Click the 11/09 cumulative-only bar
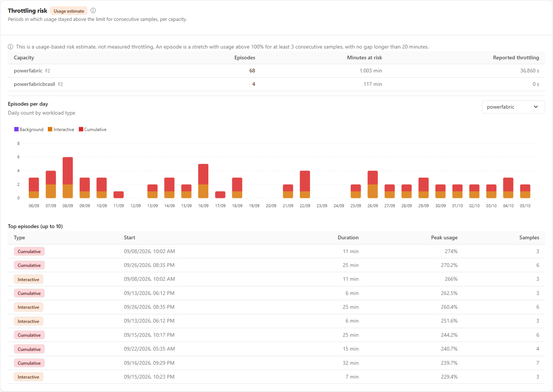The width and height of the screenshot is (553, 392). point(118,195)
